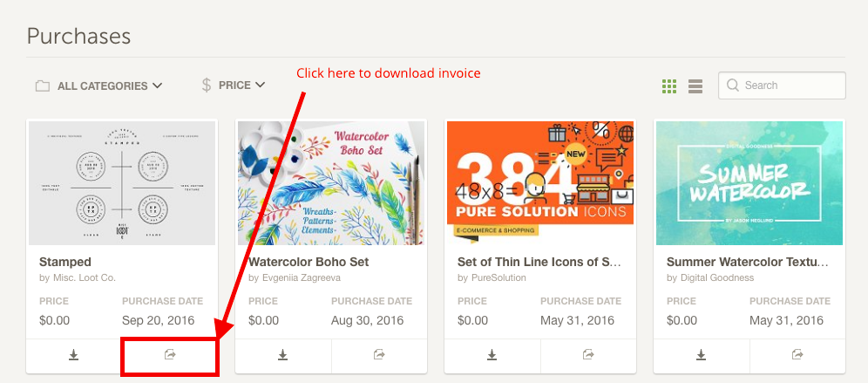
Task: Open Watercolor Boho Set thumbnail image
Action: [331, 183]
